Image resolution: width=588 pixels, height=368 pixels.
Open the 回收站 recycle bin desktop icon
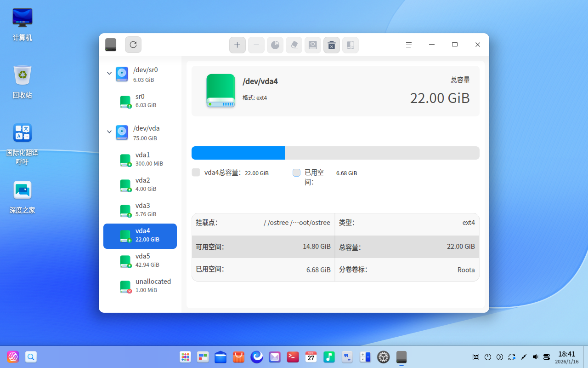click(23, 82)
